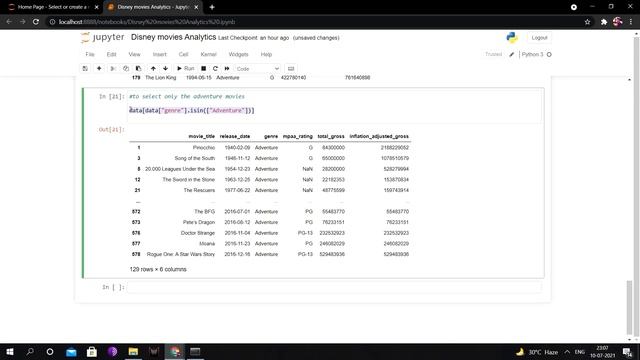640x360 pixels.
Task: Open the Kernel menu
Action: pos(209,54)
